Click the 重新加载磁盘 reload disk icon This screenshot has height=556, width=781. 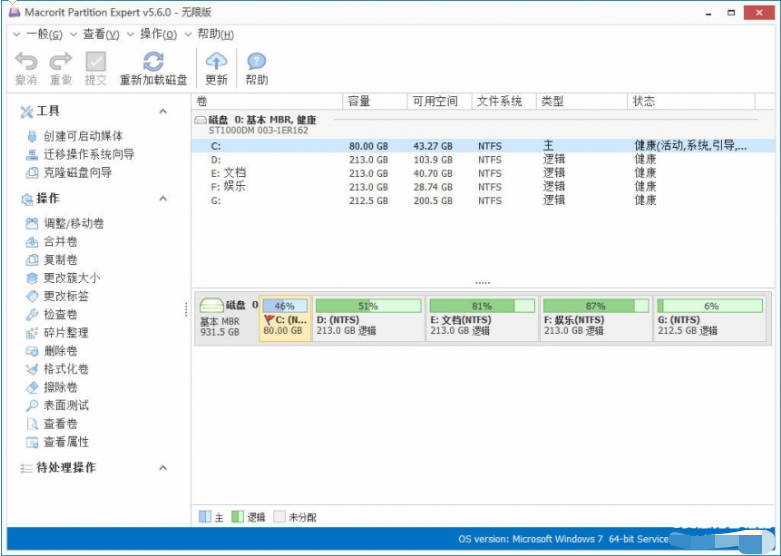(x=153, y=62)
